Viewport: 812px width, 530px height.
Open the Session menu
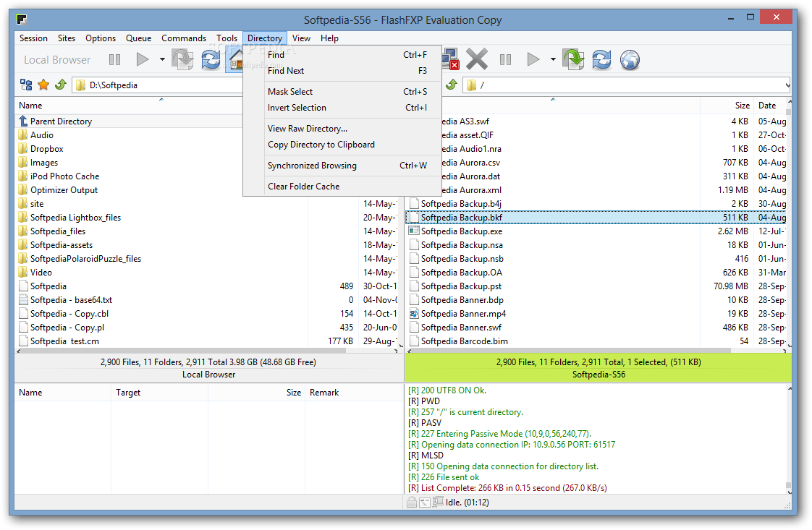point(34,38)
